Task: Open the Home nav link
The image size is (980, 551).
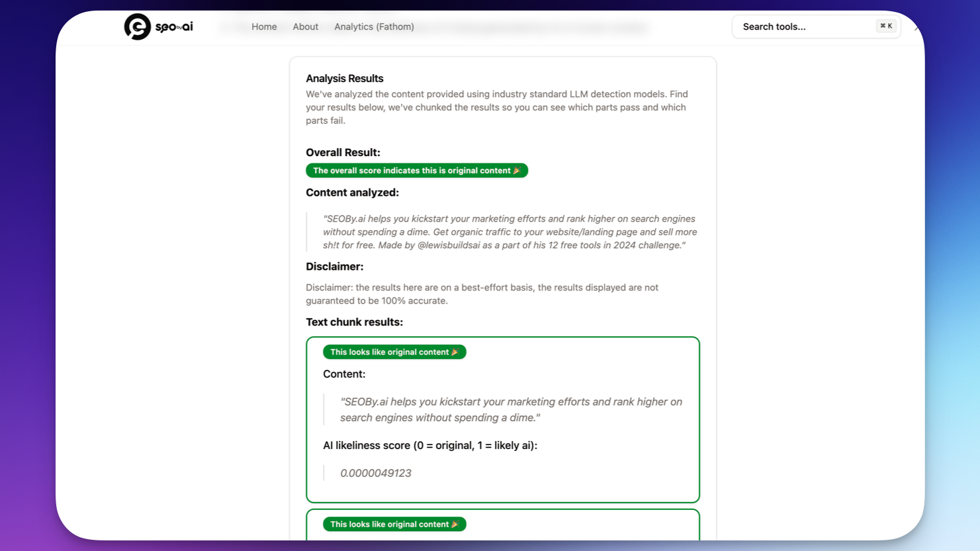Action: coord(264,26)
